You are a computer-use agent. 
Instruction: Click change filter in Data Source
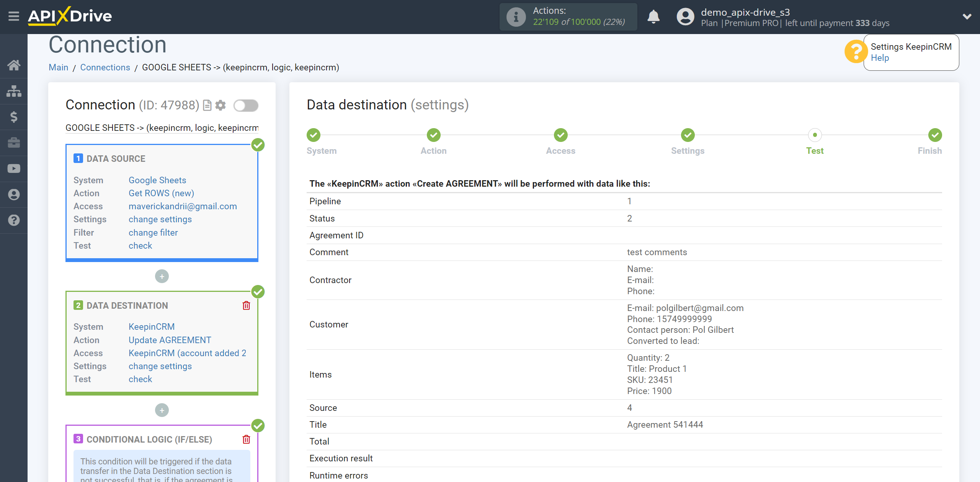click(x=153, y=233)
